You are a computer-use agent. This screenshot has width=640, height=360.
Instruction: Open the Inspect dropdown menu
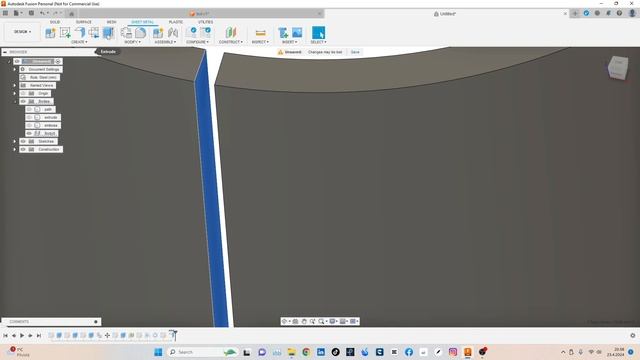click(x=260, y=42)
